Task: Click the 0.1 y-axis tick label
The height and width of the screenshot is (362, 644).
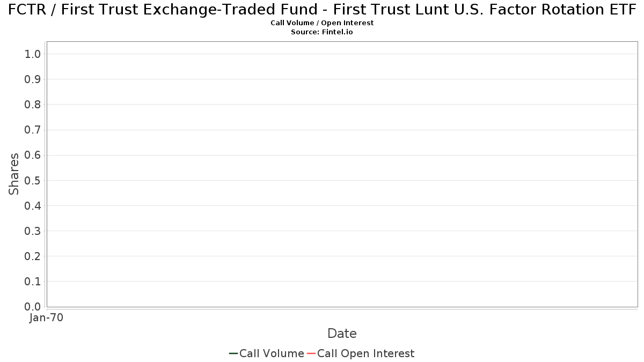Action: (33, 282)
